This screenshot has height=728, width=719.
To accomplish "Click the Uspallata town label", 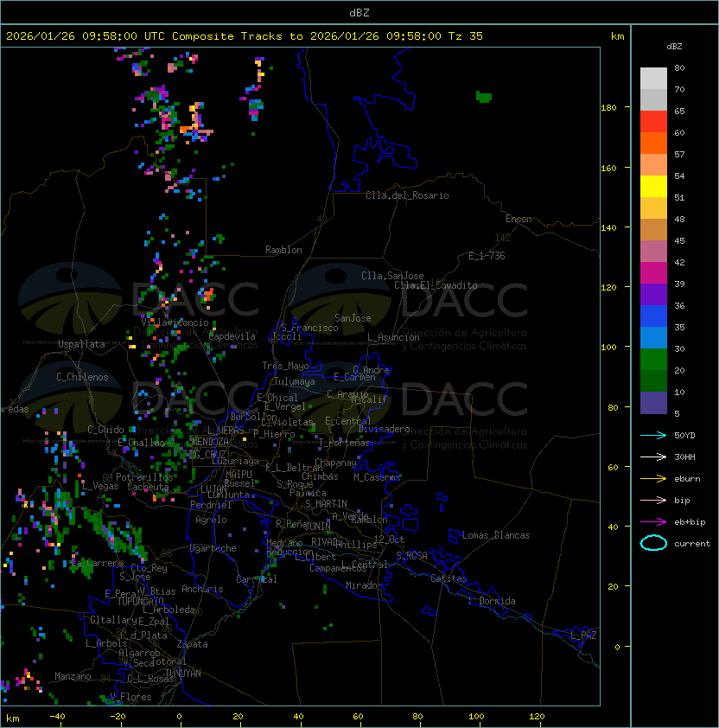I will (81, 344).
